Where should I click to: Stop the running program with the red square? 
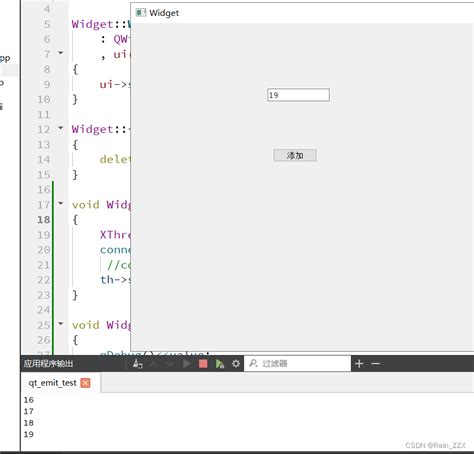(x=203, y=364)
